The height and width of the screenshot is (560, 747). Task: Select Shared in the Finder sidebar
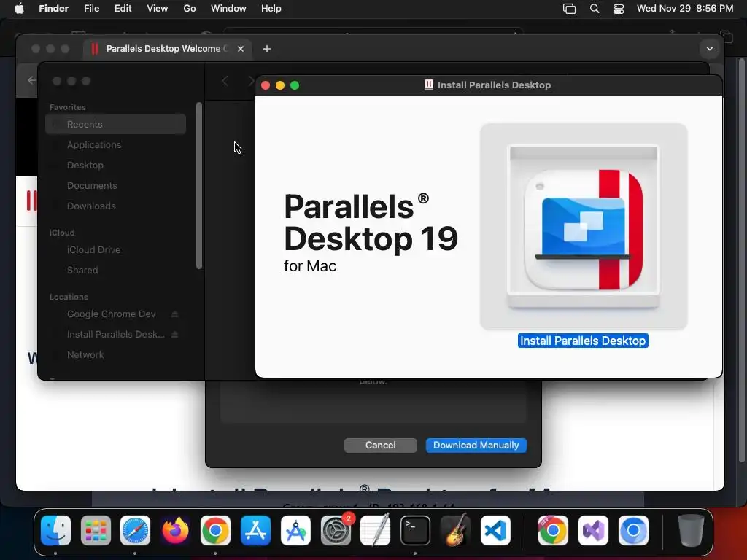[x=116, y=270]
